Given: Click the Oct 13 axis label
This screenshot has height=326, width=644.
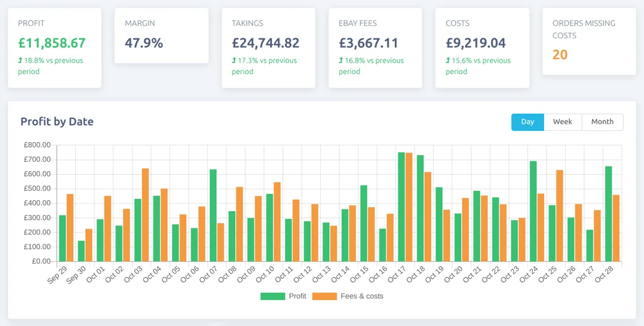Looking at the screenshot, I should 321,275.
